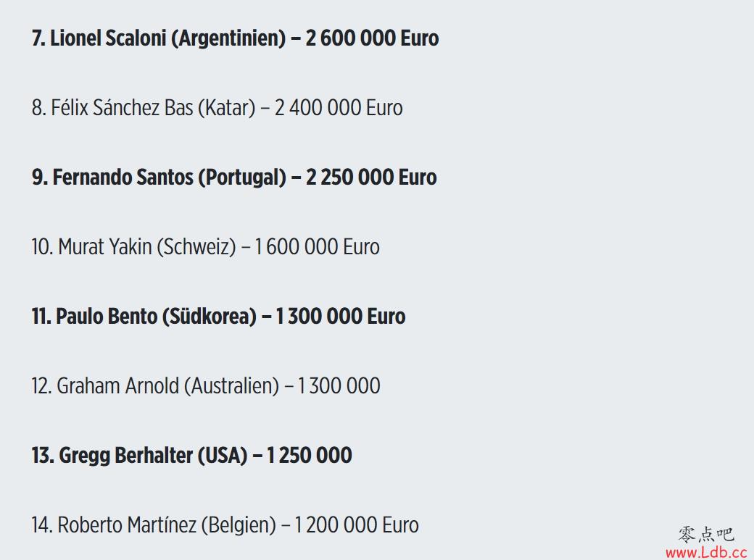The height and width of the screenshot is (560, 754).
Task: Click the Chinese characters watermark logo
Action: click(x=706, y=535)
